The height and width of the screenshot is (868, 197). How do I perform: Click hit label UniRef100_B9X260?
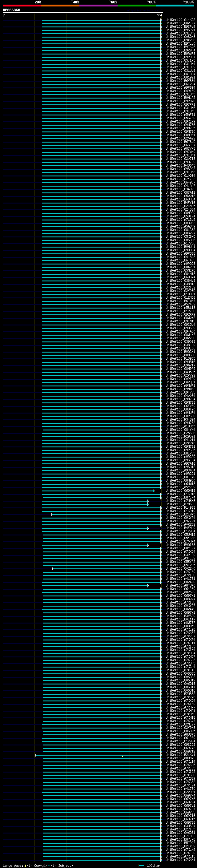pyautogui.click(x=180, y=40)
